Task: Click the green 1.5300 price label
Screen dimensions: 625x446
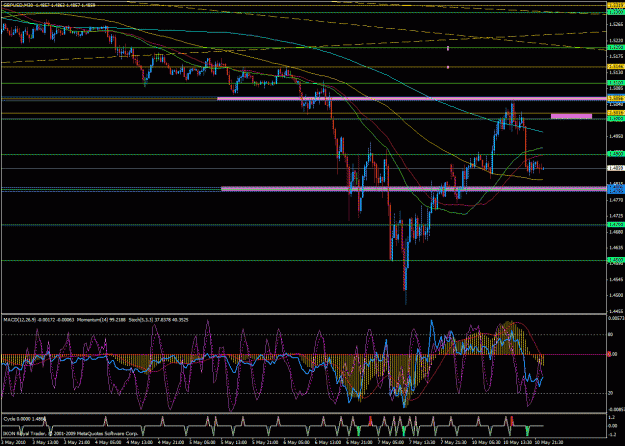Action: pos(615,12)
